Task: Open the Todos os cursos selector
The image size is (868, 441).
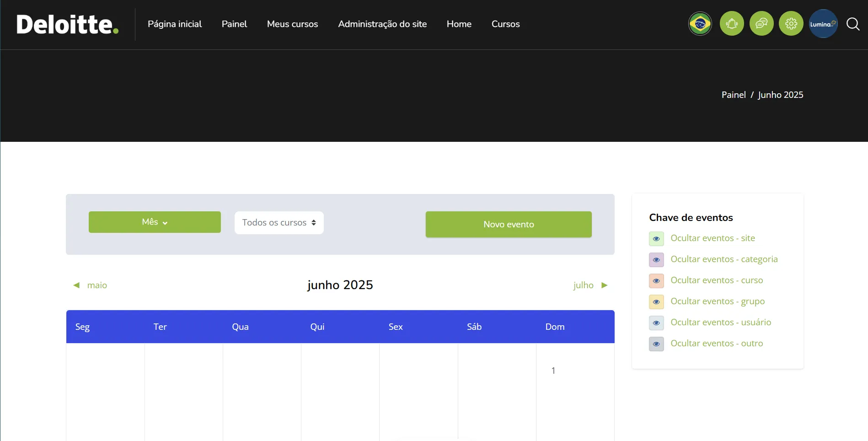Action: point(279,222)
